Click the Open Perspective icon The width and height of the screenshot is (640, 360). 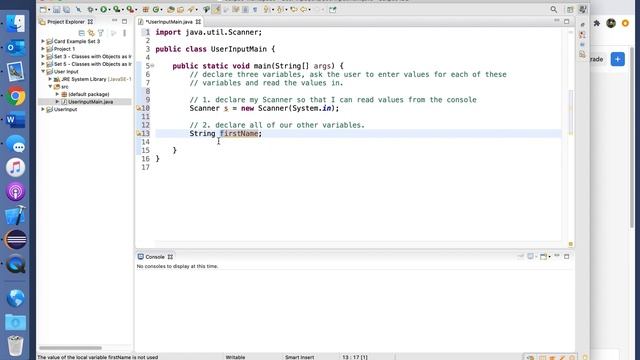pos(570,9)
